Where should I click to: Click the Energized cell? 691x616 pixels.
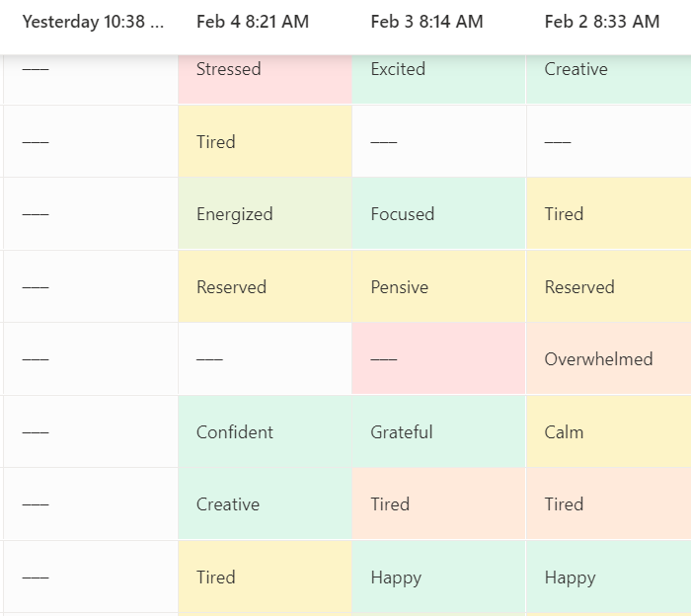coord(265,213)
